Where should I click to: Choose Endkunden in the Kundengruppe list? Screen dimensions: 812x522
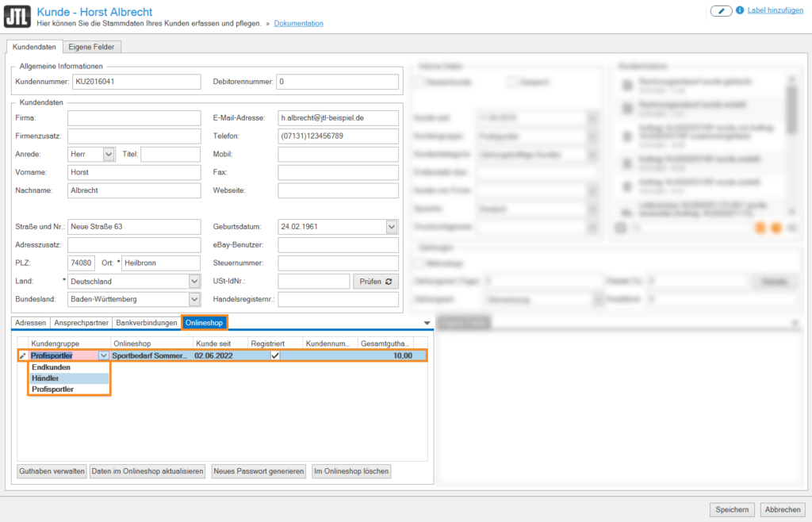(x=50, y=367)
